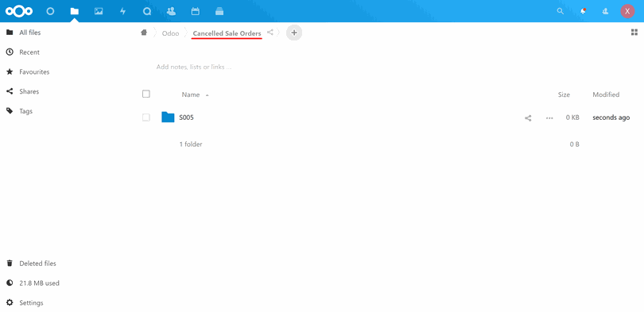Open the S005 folder name

click(x=187, y=117)
